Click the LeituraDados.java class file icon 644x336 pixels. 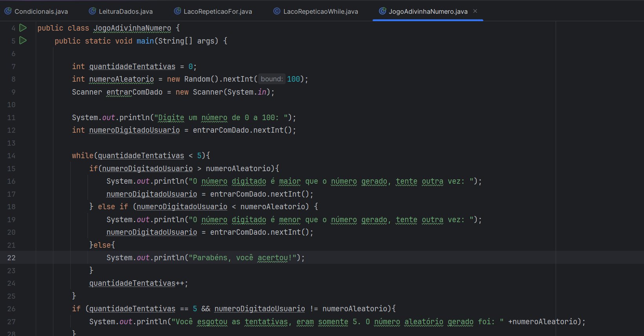(x=92, y=11)
